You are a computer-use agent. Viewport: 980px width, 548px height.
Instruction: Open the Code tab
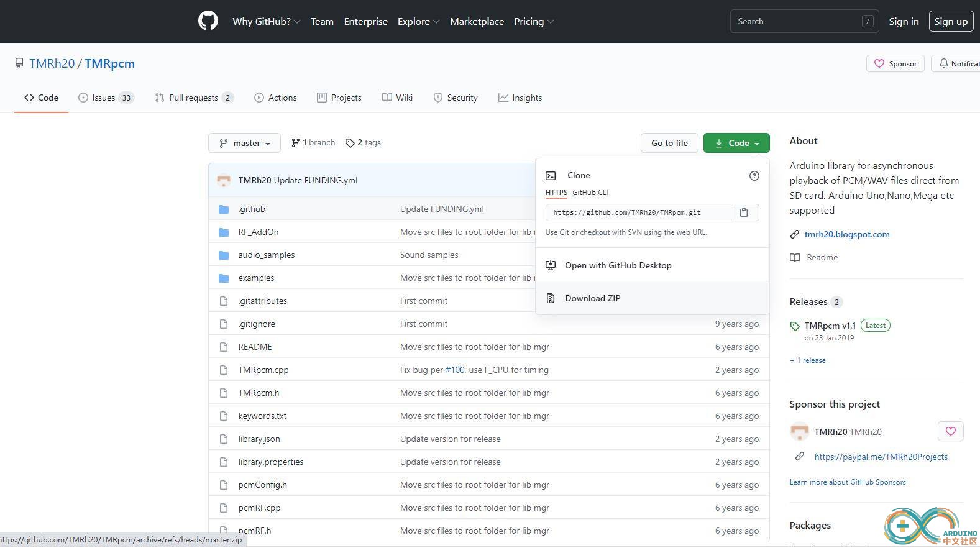tap(41, 98)
